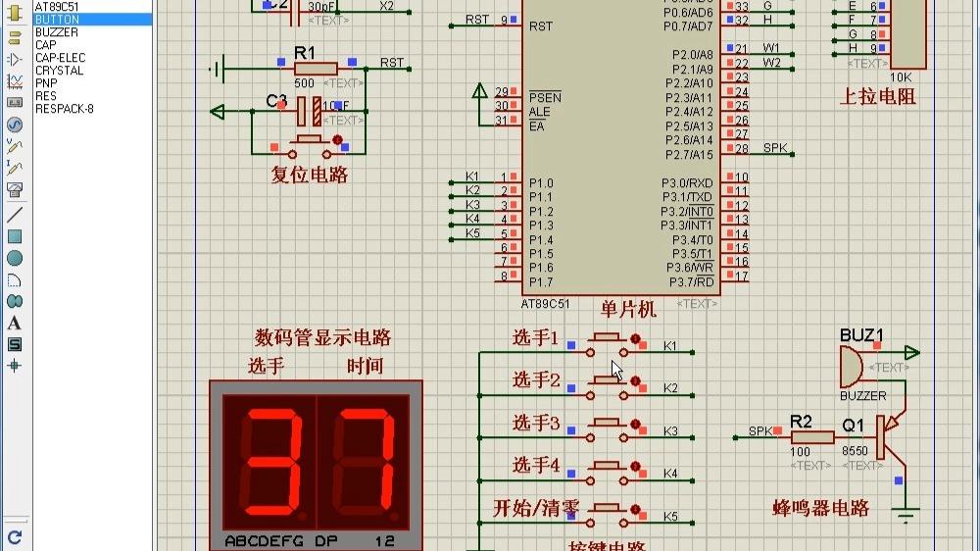Select the AT89C51 microcontroller body
Image resolution: width=980 pixels, height=551 pixels.
621,146
